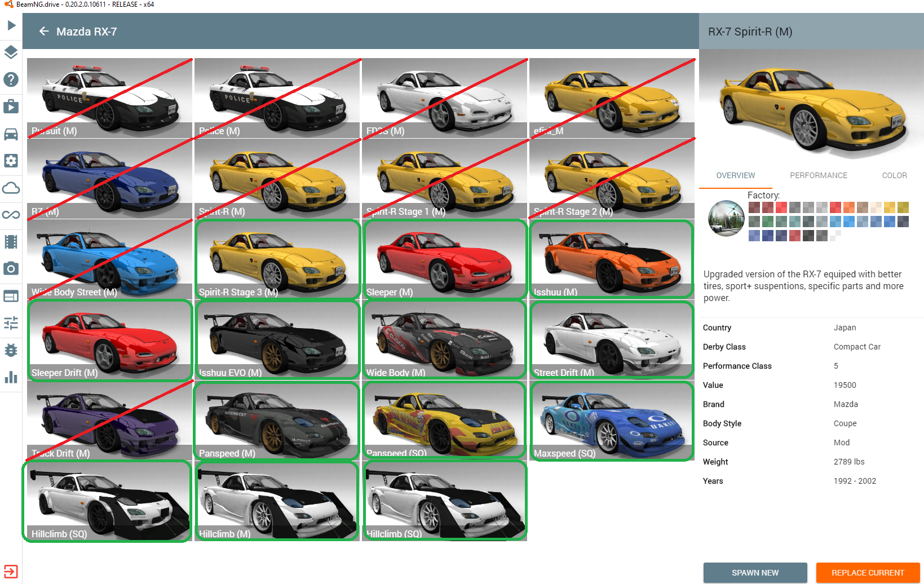Click the large yellow RX-7 preview image
This screenshot has height=584, width=924.
[x=812, y=106]
